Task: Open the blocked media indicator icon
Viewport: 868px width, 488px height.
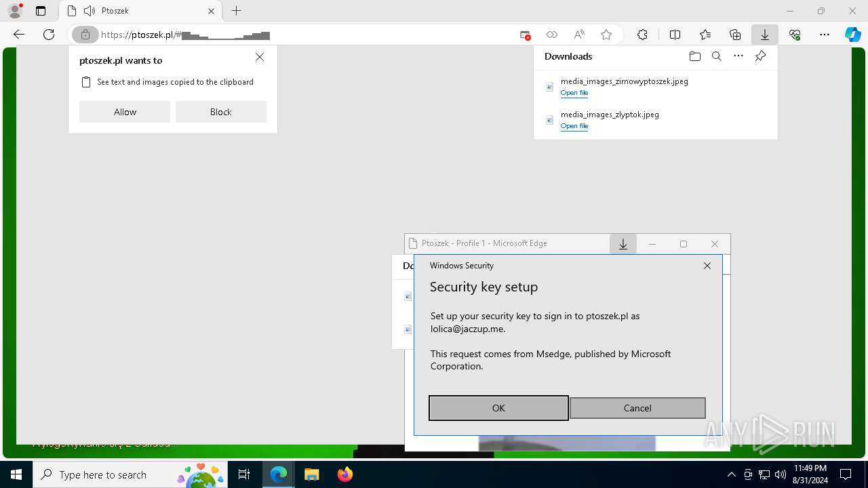Action: click(526, 35)
